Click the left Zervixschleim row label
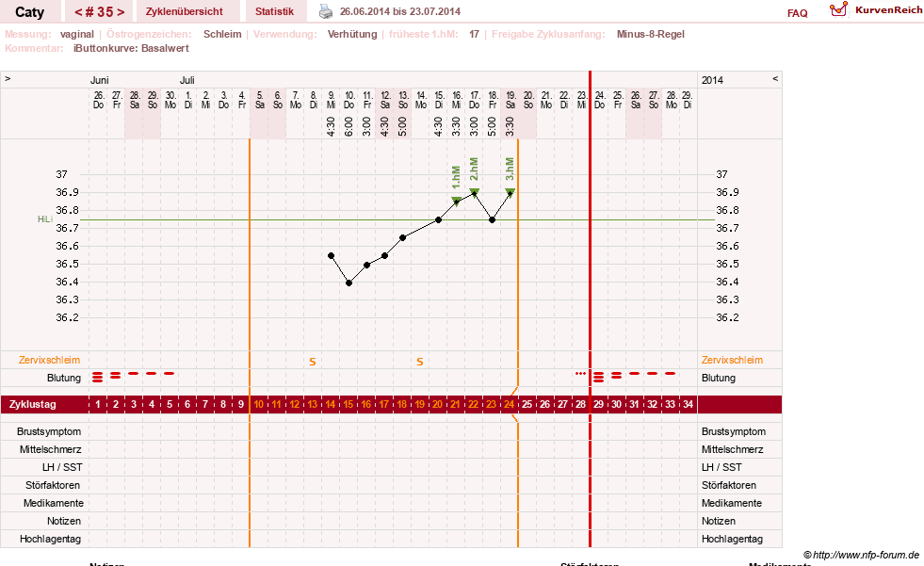Screen dimensions: 924x566 (50, 360)
